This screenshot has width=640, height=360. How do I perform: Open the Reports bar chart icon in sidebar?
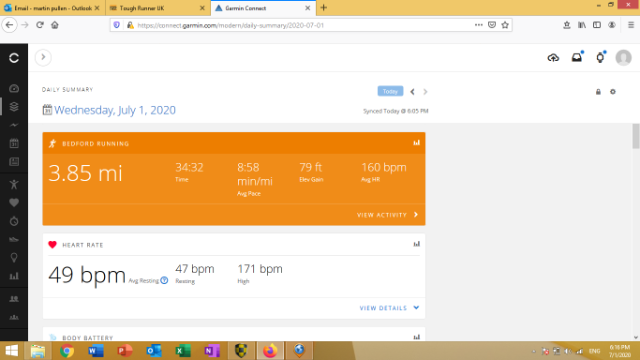(14, 276)
